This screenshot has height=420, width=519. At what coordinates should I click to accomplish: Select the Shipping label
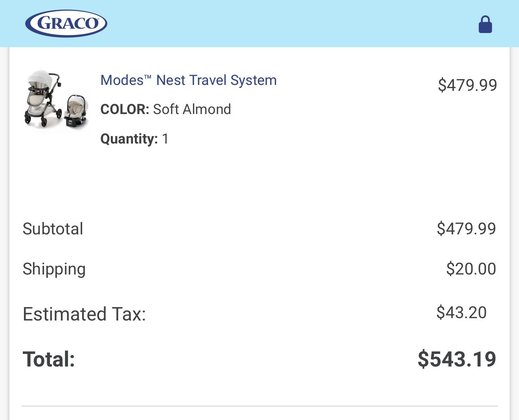(54, 269)
